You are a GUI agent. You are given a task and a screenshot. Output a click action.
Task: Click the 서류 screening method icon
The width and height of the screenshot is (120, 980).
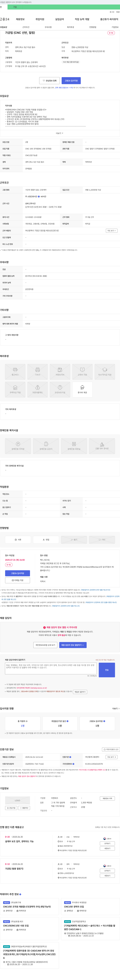coord(18,540)
